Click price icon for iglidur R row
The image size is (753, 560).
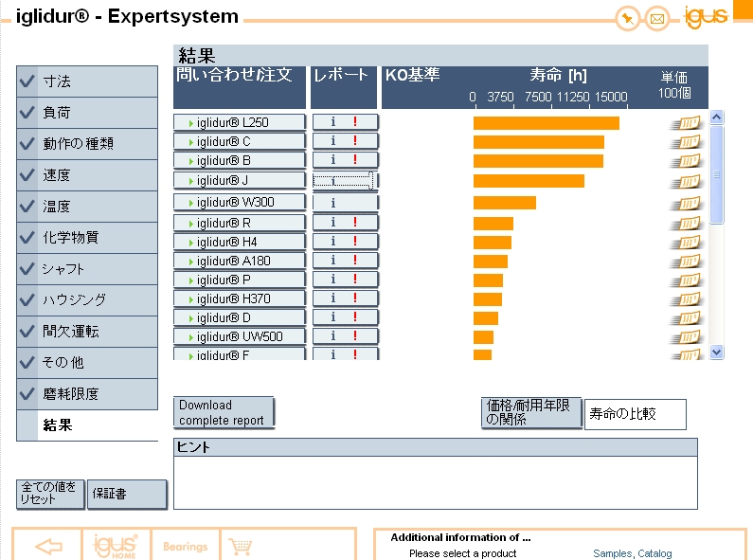686,224
